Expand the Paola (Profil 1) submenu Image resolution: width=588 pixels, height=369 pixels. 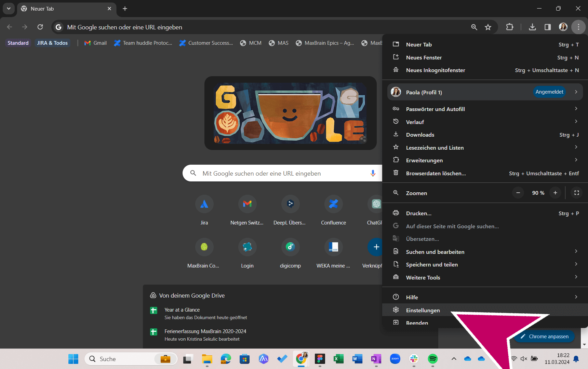pyautogui.click(x=576, y=92)
